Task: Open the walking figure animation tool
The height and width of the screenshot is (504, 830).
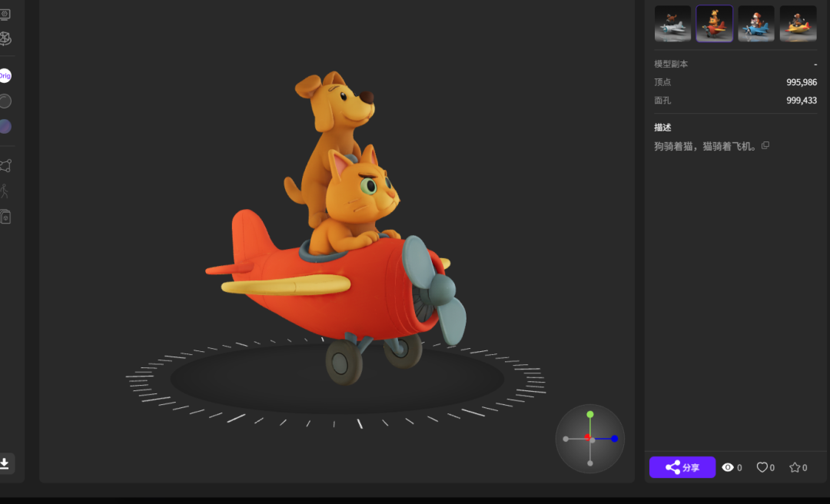Action: pos(5,191)
